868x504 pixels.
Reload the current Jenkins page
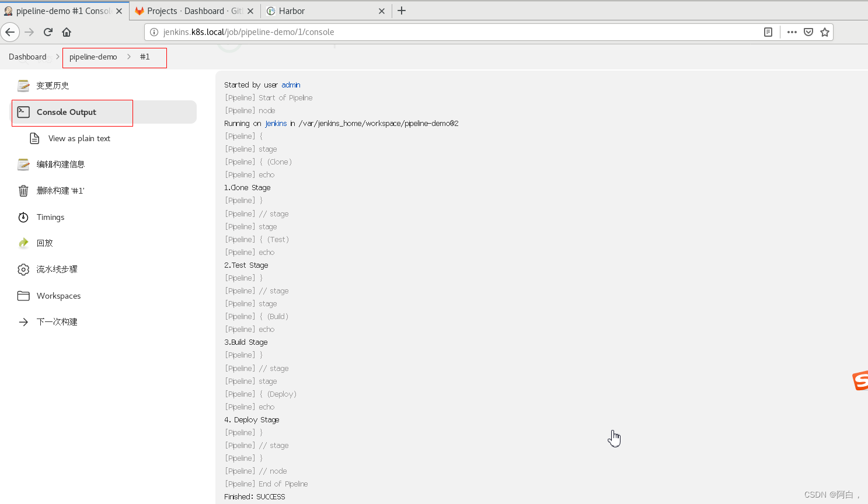(48, 32)
